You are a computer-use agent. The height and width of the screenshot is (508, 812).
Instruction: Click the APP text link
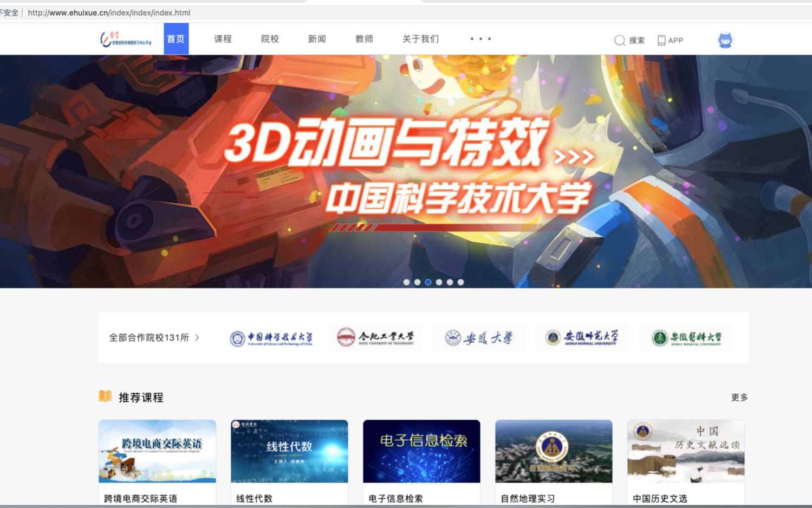(x=675, y=41)
